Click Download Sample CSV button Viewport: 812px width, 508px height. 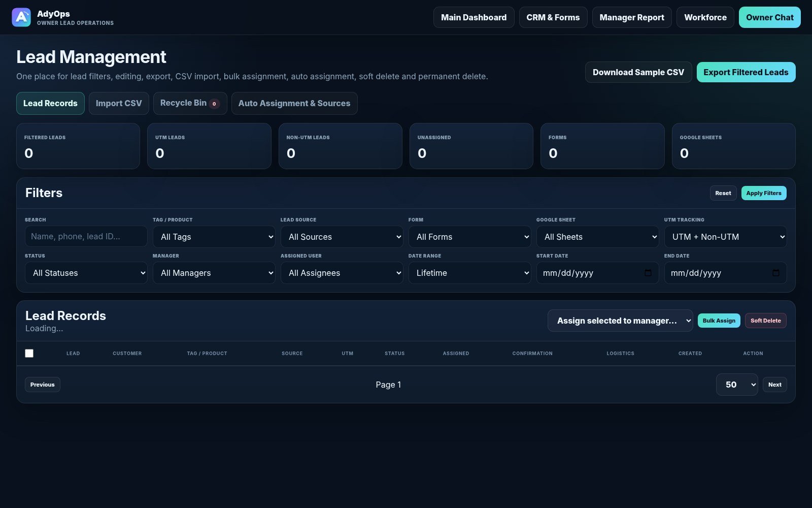(x=638, y=72)
